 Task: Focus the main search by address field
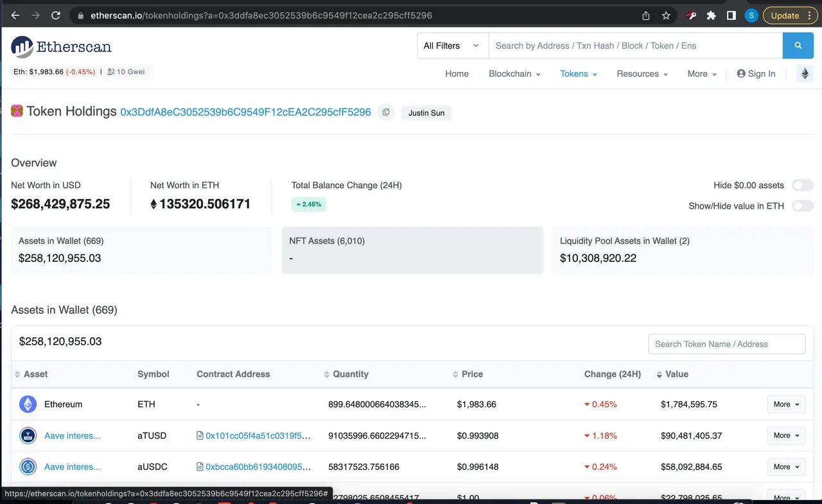635,46
